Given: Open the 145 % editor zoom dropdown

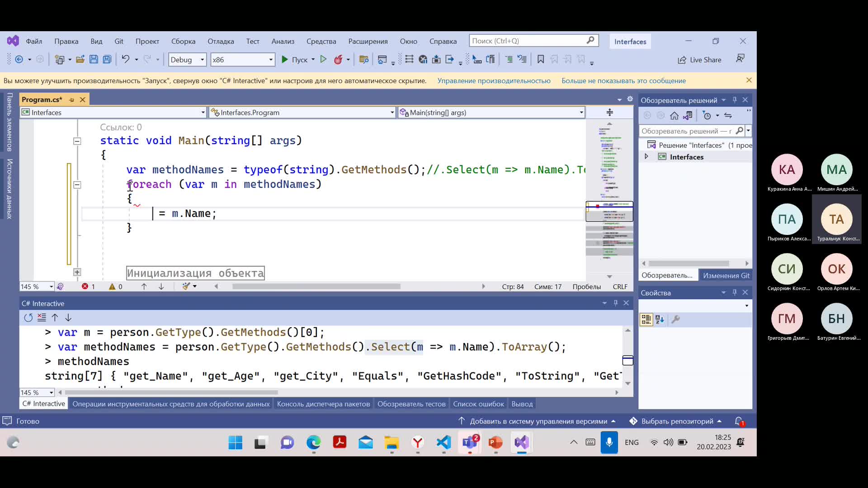Looking at the screenshot, I should 37,286.
